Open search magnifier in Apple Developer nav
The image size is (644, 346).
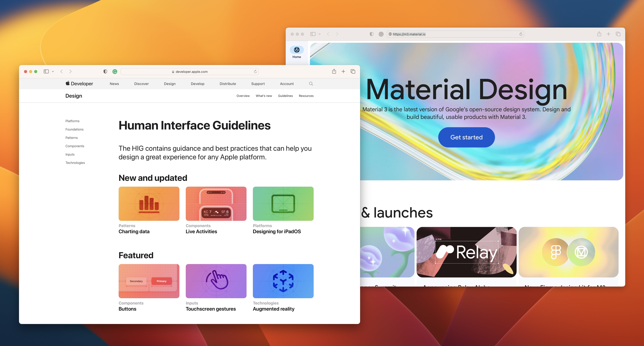click(x=311, y=84)
